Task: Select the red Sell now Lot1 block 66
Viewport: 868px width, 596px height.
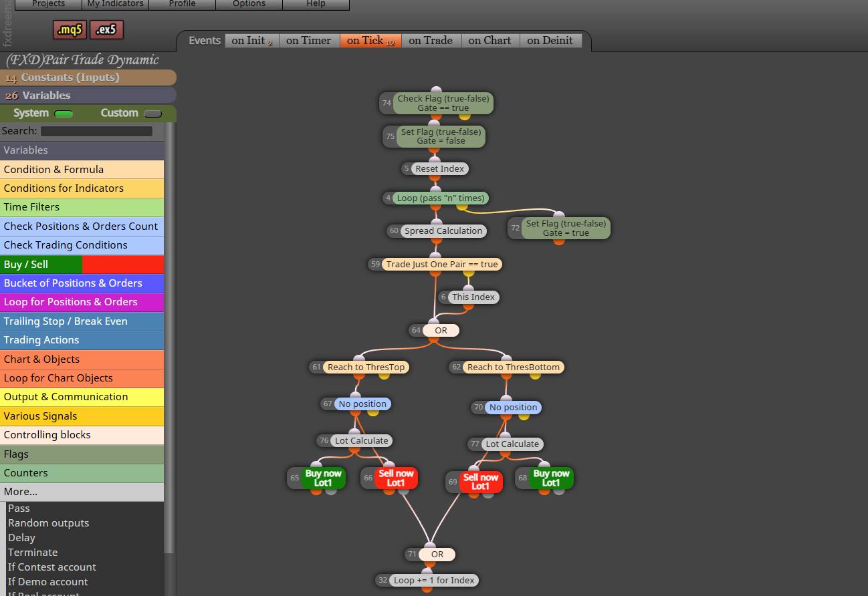Action: 396,478
